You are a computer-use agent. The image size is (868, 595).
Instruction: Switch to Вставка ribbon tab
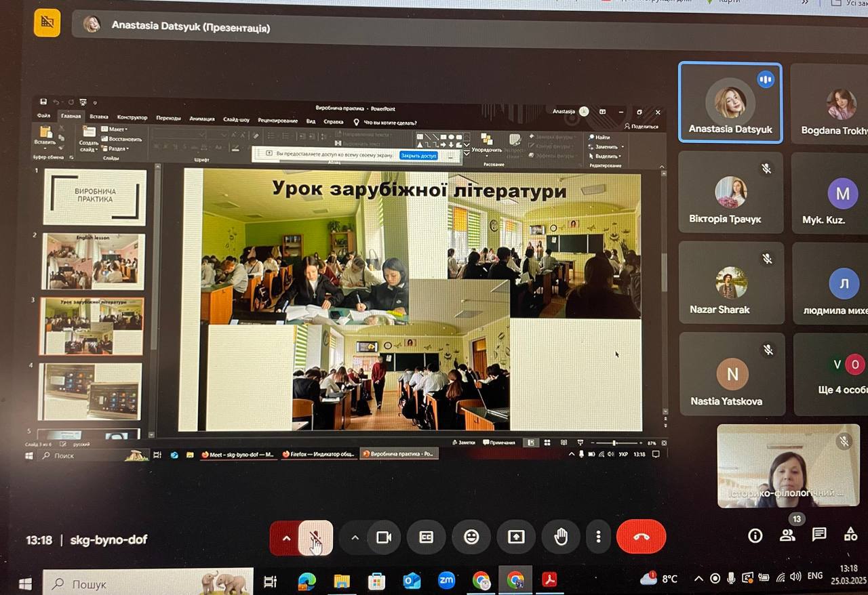point(99,117)
